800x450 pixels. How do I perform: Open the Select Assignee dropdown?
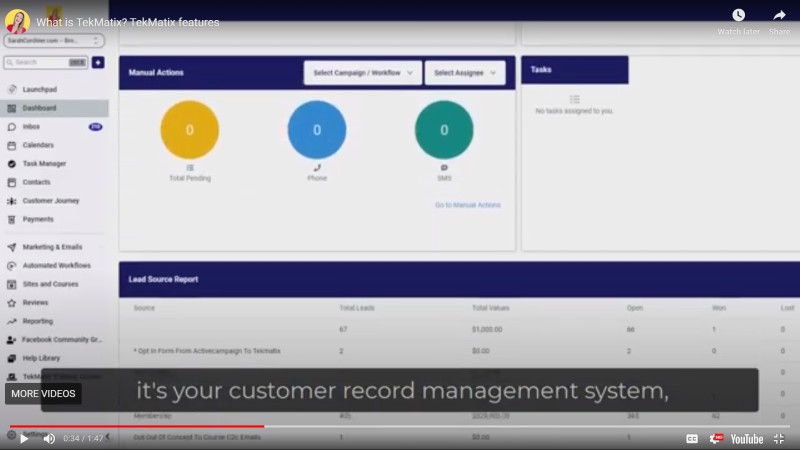pyautogui.click(x=465, y=73)
